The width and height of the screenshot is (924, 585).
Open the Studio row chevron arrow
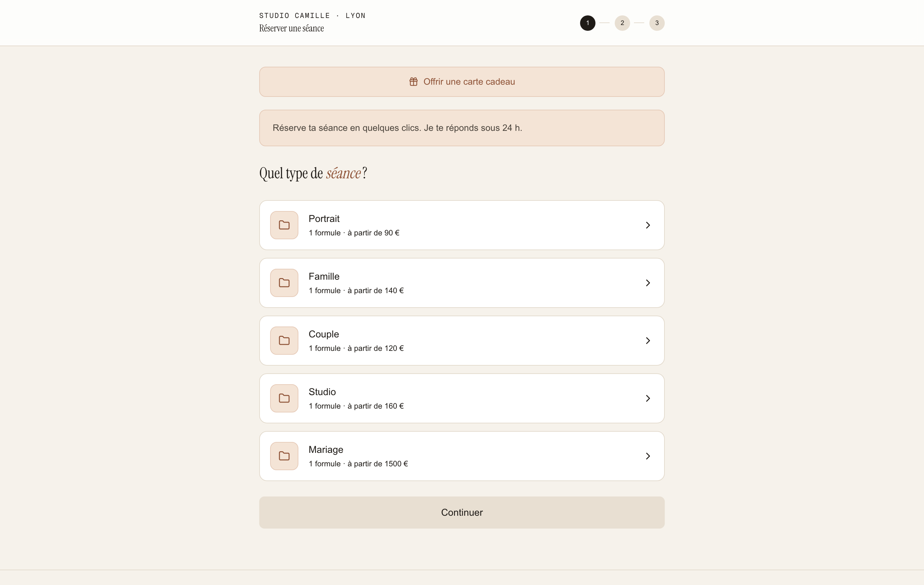648,398
